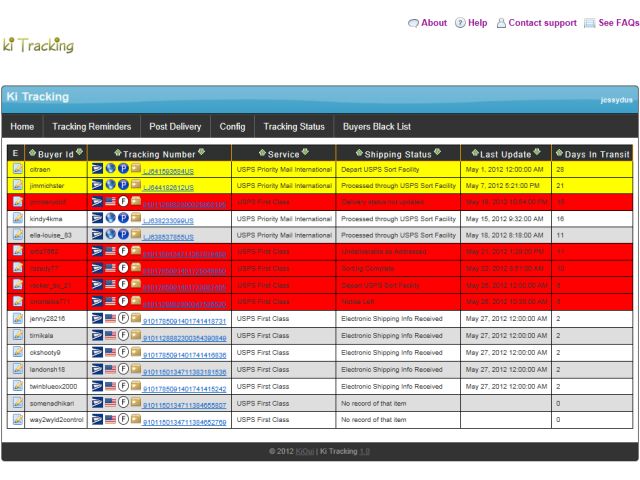Click the F first-class icon for timikala

(x=123, y=335)
